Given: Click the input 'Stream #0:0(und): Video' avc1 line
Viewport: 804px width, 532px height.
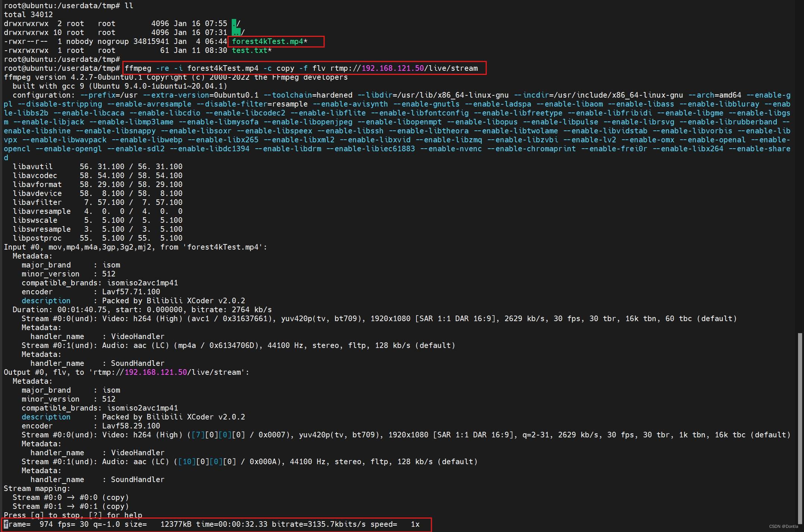Looking at the screenshot, I should [379, 319].
